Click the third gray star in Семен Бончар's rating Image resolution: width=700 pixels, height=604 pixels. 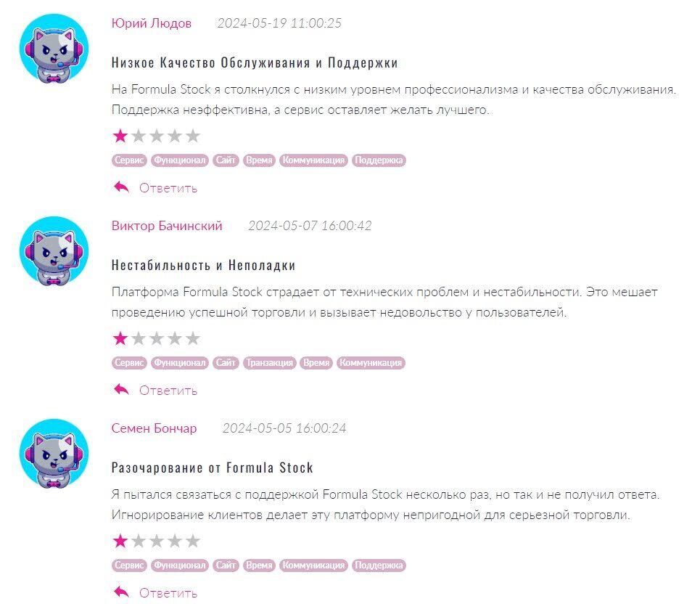click(157, 541)
